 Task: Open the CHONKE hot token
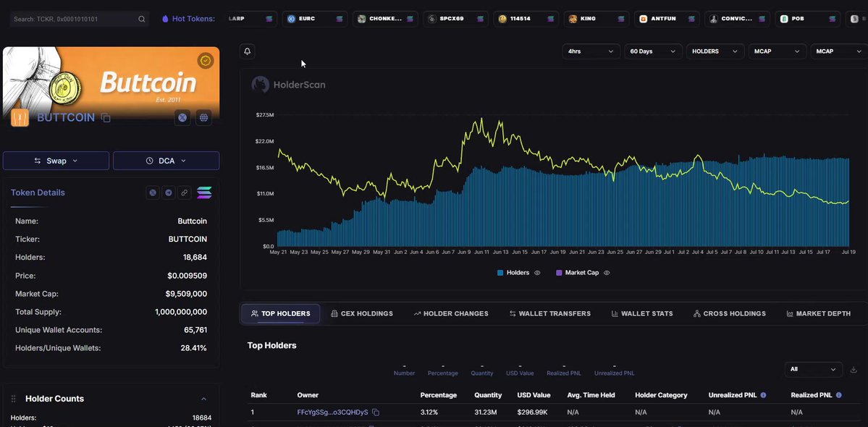point(386,19)
